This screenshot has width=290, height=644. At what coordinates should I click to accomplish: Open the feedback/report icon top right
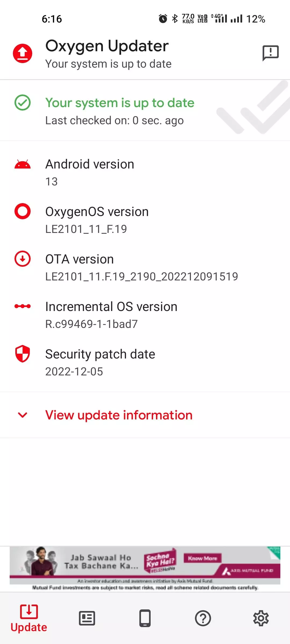[270, 53]
